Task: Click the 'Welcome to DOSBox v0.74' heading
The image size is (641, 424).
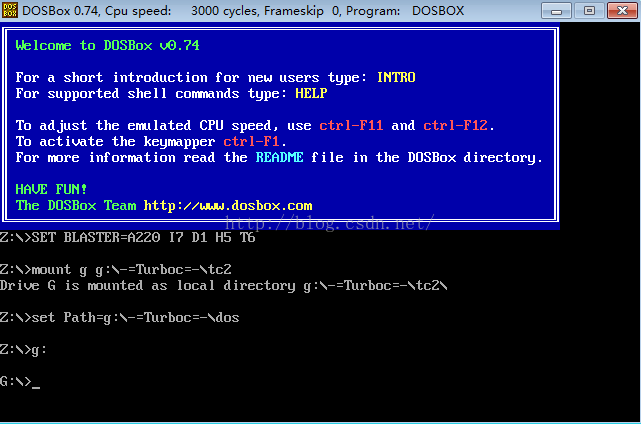Action: point(108,45)
